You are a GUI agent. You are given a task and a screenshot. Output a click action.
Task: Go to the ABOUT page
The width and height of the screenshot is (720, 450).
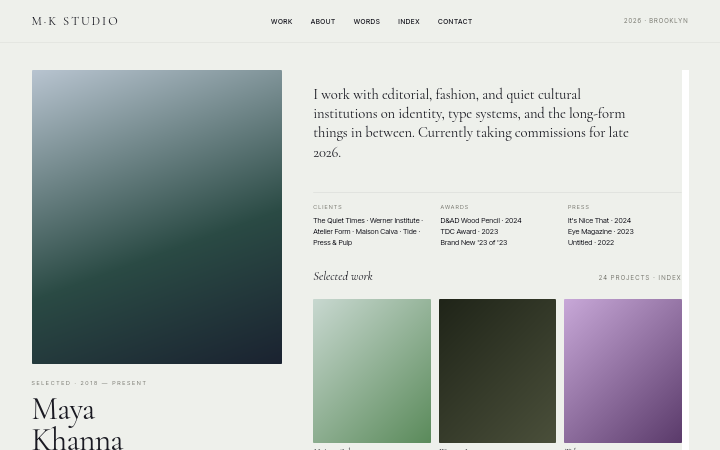(x=323, y=22)
